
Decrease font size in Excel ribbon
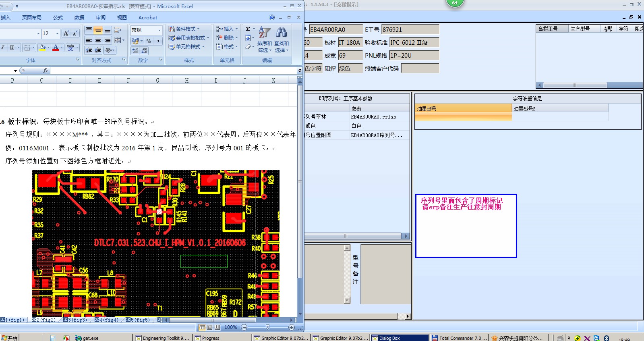click(75, 33)
